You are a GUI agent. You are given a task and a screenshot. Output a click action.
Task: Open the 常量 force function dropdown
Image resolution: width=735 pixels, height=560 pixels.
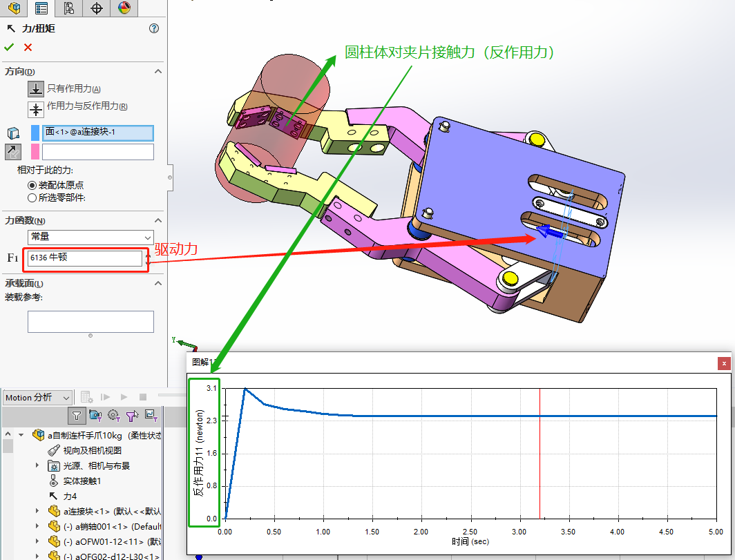point(90,237)
